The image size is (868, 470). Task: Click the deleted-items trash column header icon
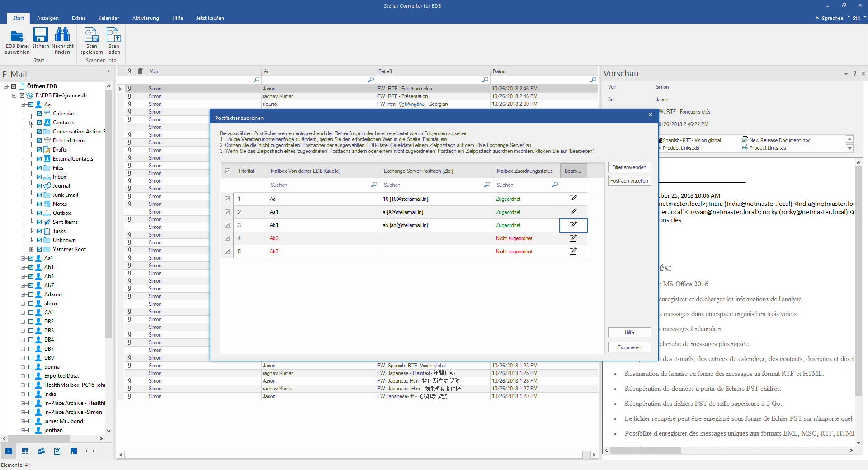pos(141,71)
